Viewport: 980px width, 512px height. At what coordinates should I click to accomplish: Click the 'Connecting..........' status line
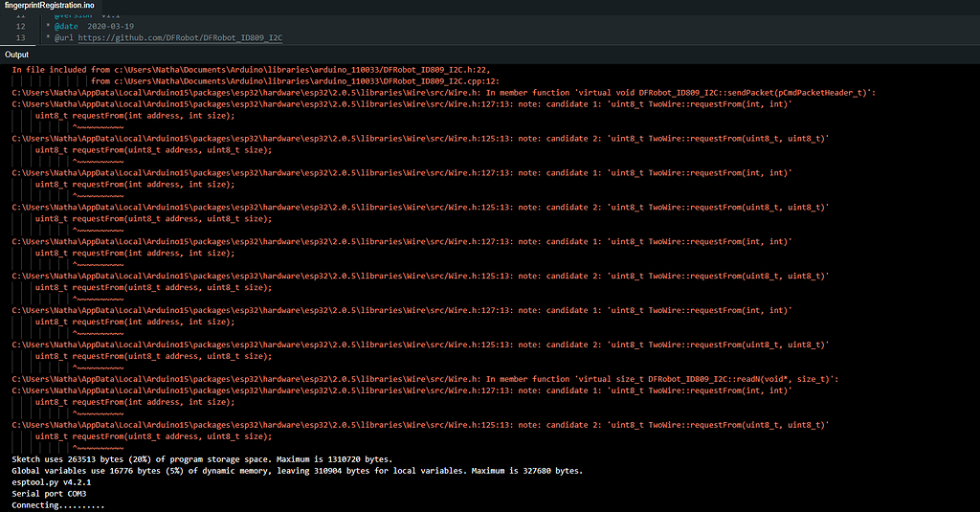pyautogui.click(x=57, y=505)
